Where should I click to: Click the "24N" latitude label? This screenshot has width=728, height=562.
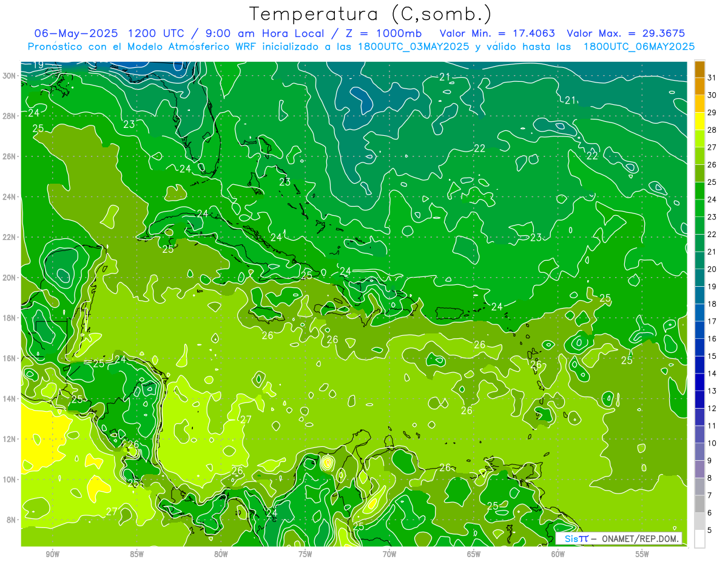(x=10, y=196)
